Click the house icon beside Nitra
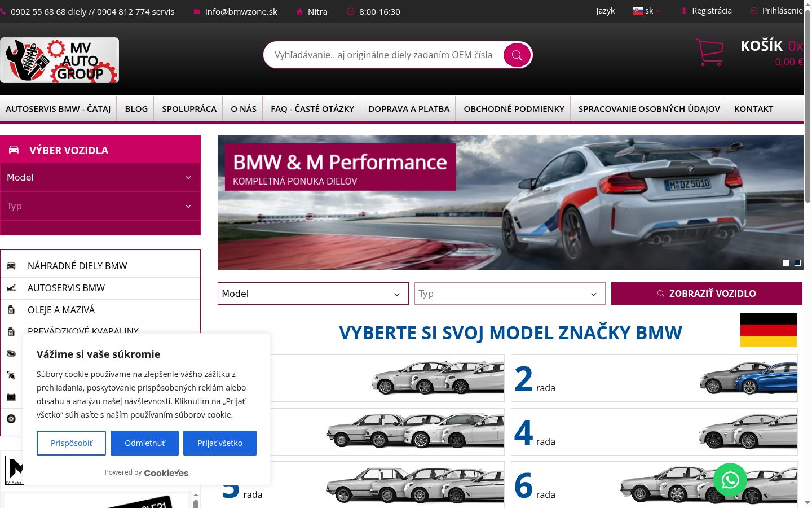Image resolution: width=812 pixels, height=508 pixels. pyautogui.click(x=299, y=11)
